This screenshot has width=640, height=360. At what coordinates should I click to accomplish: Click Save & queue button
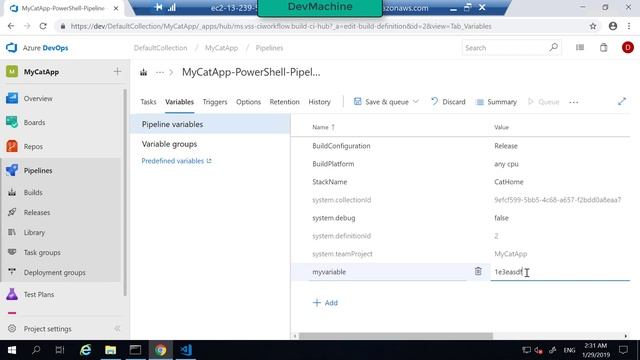point(381,102)
